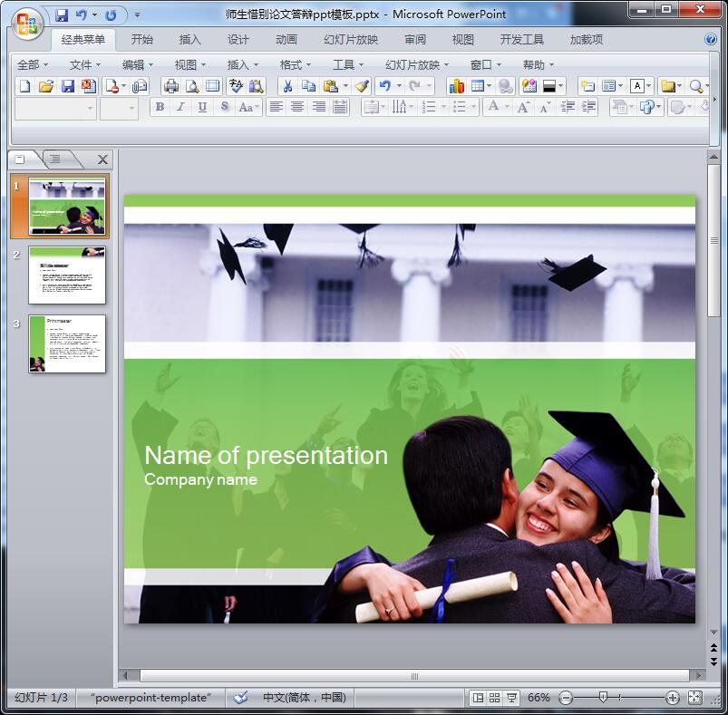Click the 66% zoom level button
The height and width of the screenshot is (715, 728).
click(x=539, y=698)
